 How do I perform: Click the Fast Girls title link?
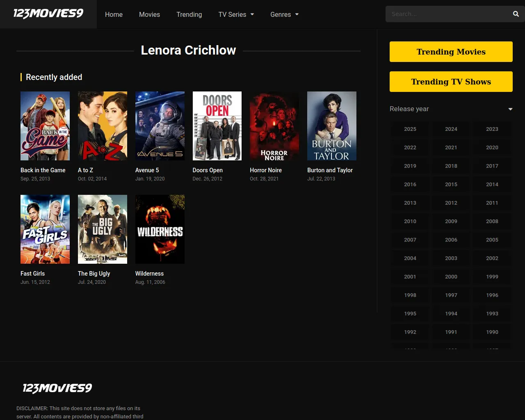33,274
